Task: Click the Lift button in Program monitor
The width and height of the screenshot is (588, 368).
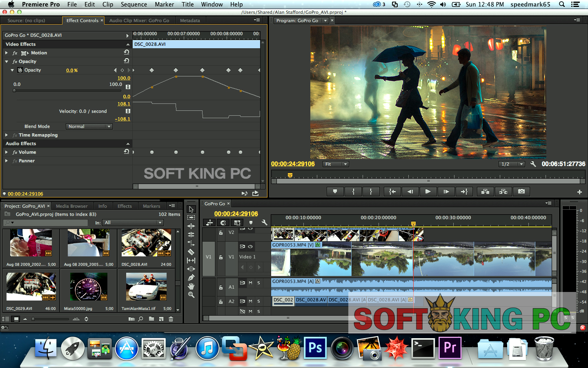Action: (485, 191)
